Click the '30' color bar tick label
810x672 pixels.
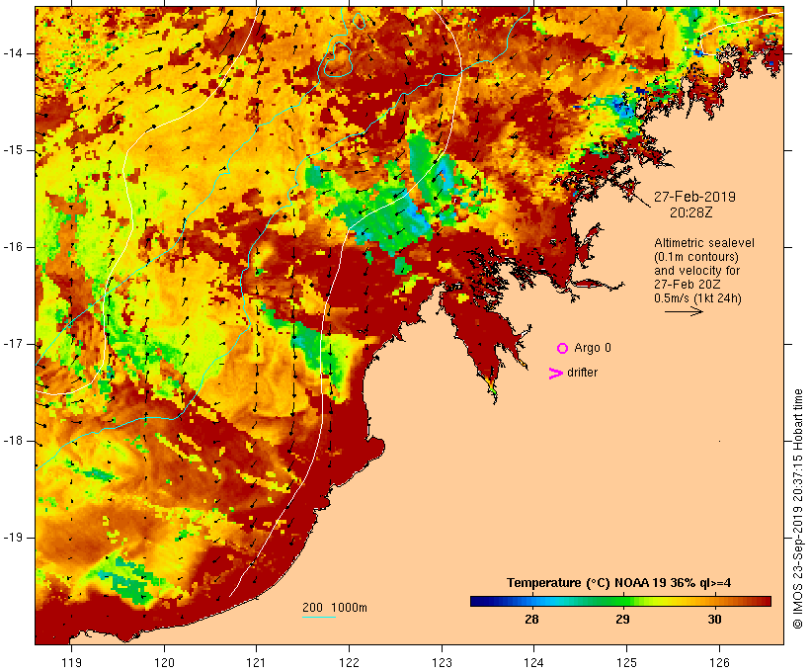pos(714,620)
